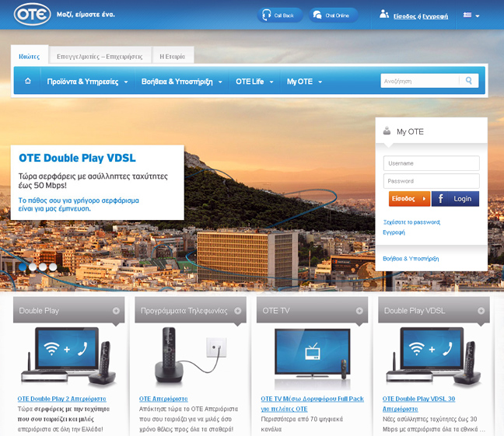Expand the Προϊόντα & Υπηρεσίες menu
The image size is (504, 436).
click(87, 82)
